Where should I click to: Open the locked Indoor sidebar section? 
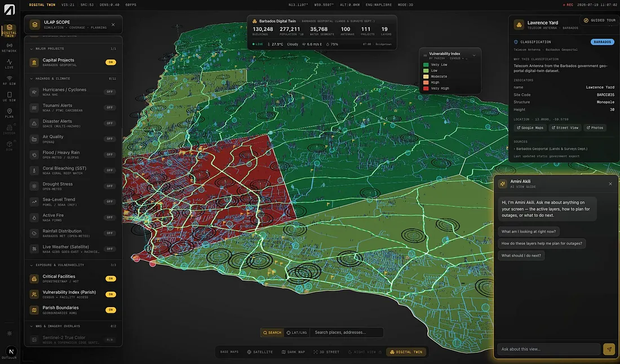point(9,130)
